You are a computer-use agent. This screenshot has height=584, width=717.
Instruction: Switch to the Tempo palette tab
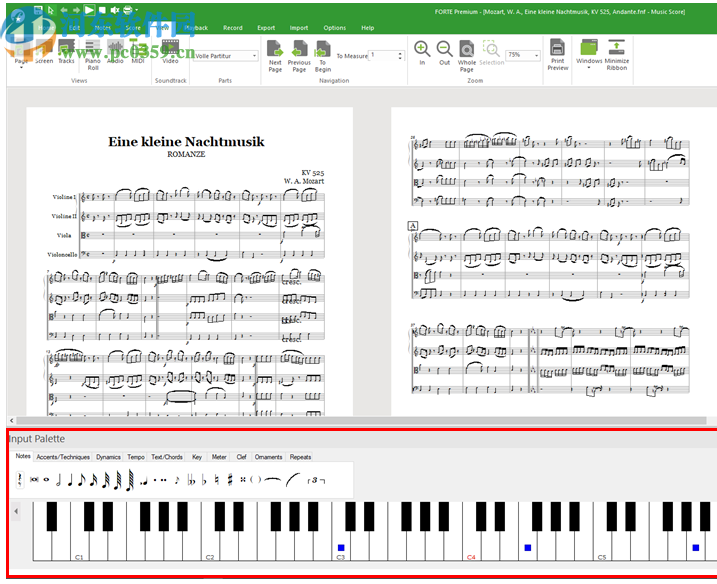pyautogui.click(x=136, y=457)
